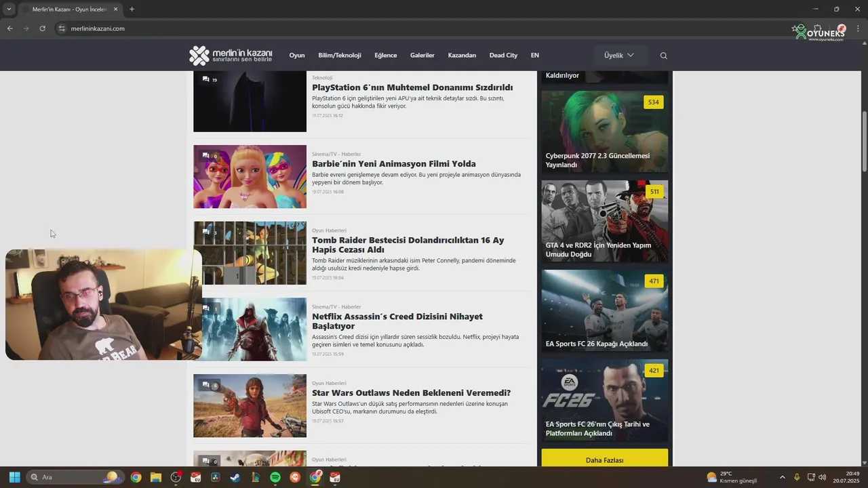Click the 534 comments badge on Cyberpunk card
This screenshot has height=488, width=868.
pyautogui.click(x=653, y=102)
